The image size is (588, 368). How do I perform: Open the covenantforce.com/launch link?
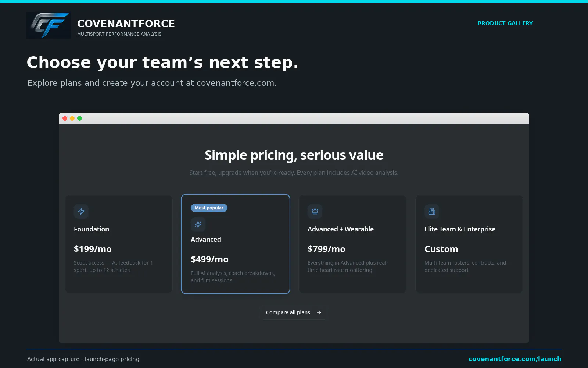pos(515,359)
